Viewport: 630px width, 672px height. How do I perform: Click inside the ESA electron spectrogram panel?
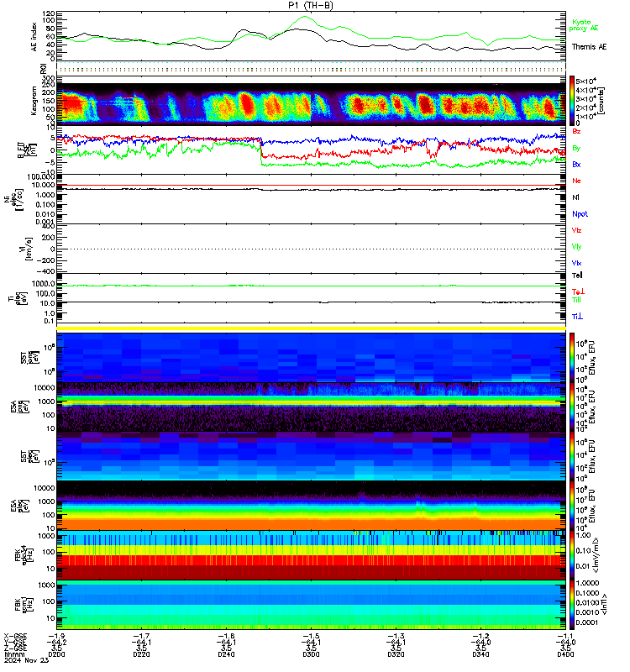pyautogui.click(x=311, y=506)
